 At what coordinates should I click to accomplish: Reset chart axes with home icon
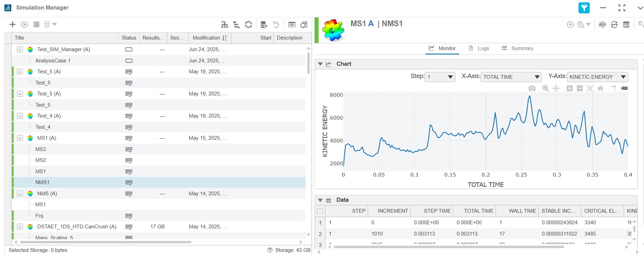[600, 89]
